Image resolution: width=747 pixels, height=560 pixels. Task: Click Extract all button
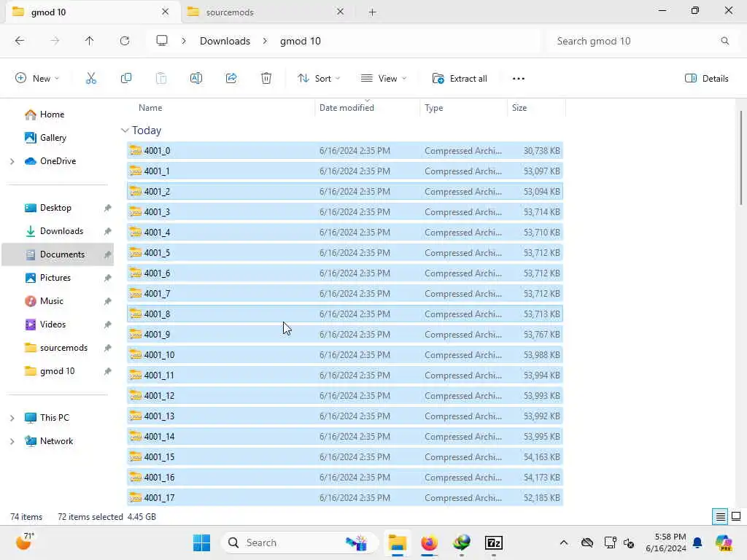click(x=460, y=79)
